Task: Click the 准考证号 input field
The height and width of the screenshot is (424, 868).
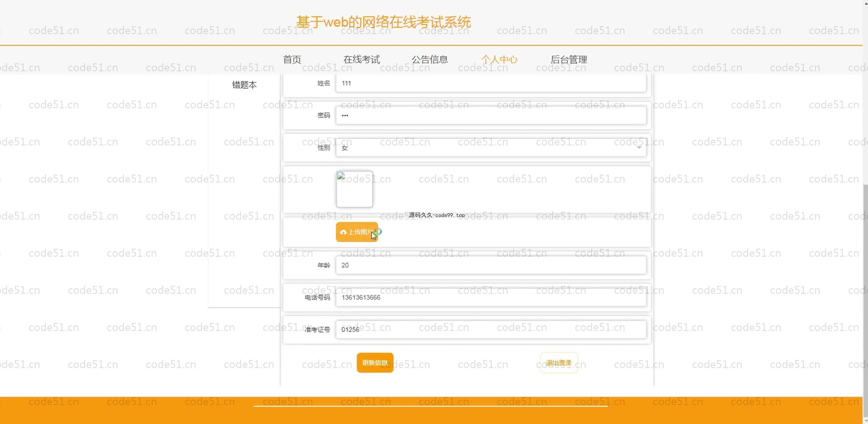Action: (491, 329)
